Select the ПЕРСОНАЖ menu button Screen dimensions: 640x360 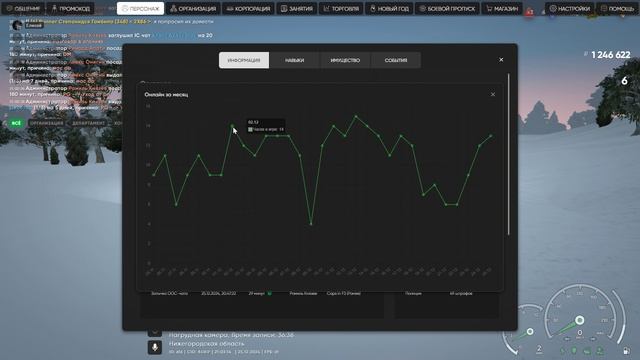140,8
